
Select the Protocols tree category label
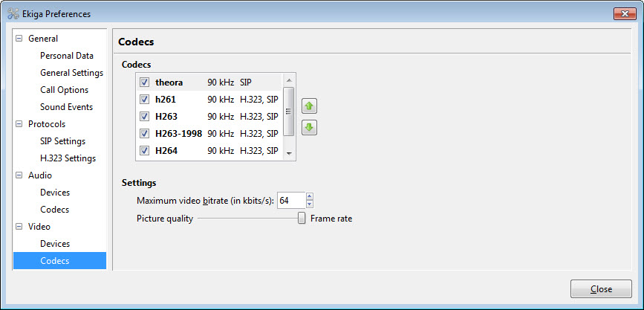pos(46,124)
